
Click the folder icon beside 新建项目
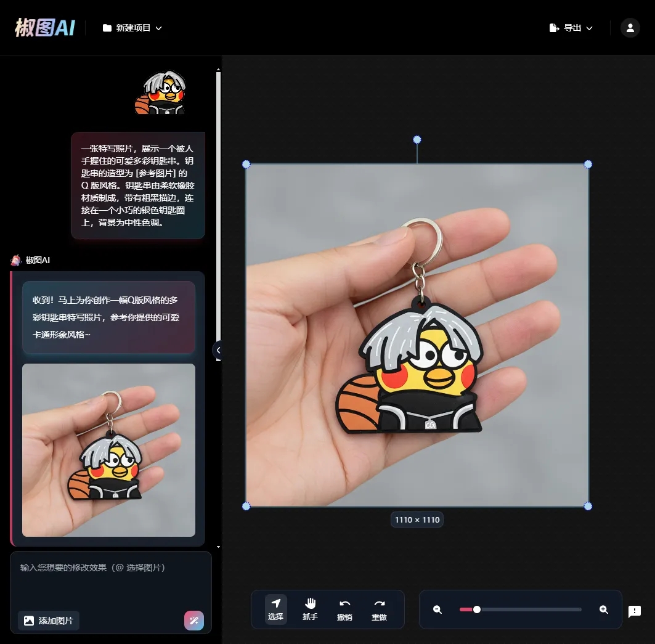(x=107, y=28)
